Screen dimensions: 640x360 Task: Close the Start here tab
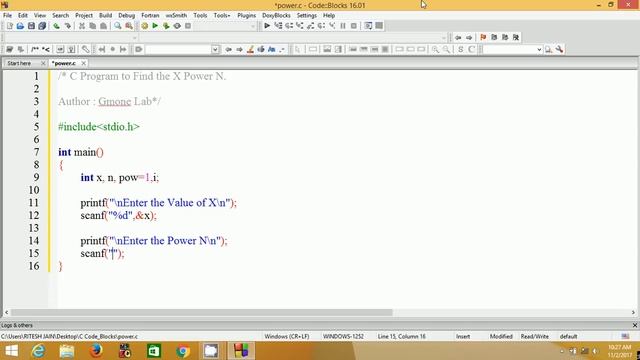[x=43, y=63]
